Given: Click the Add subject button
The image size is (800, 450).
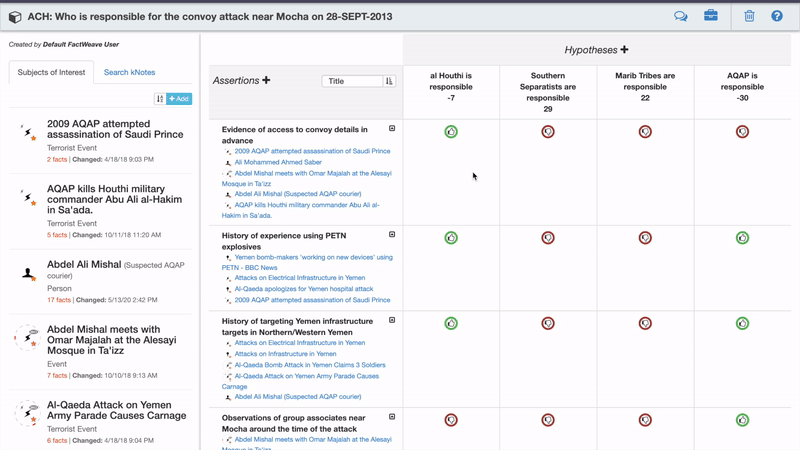Looking at the screenshot, I should 179,98.
